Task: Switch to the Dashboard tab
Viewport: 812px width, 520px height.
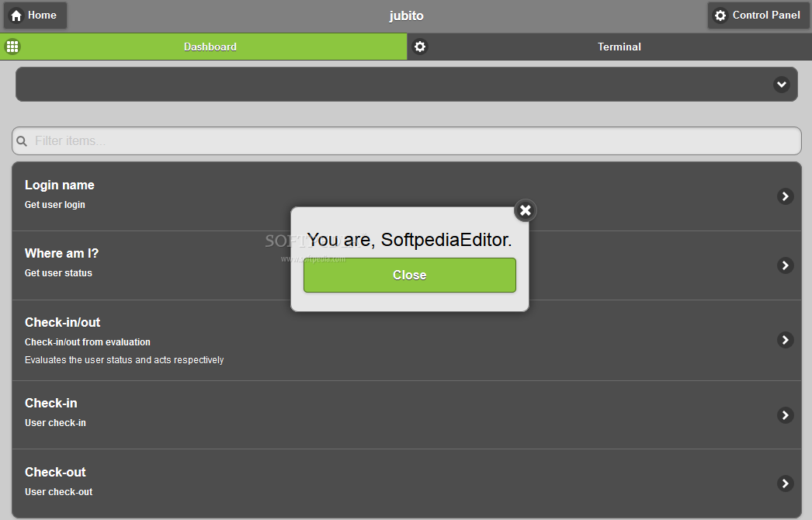Action: [x=203, y=47]
